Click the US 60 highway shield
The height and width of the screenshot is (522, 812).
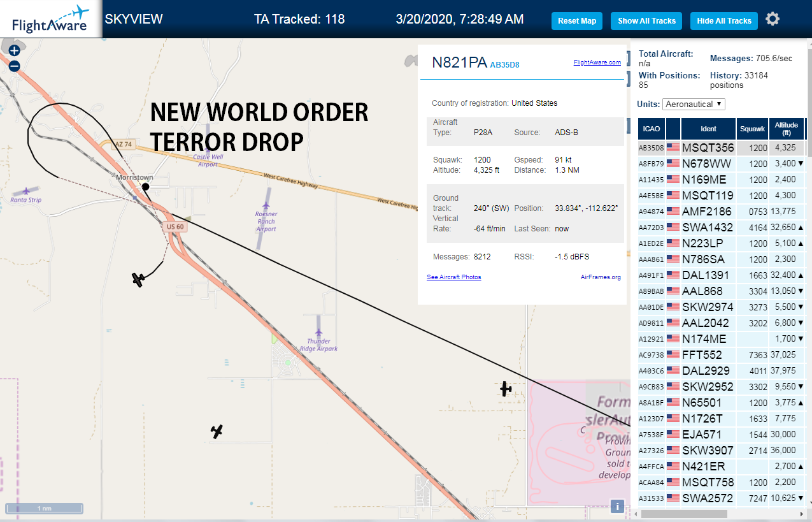click(174, 226)
